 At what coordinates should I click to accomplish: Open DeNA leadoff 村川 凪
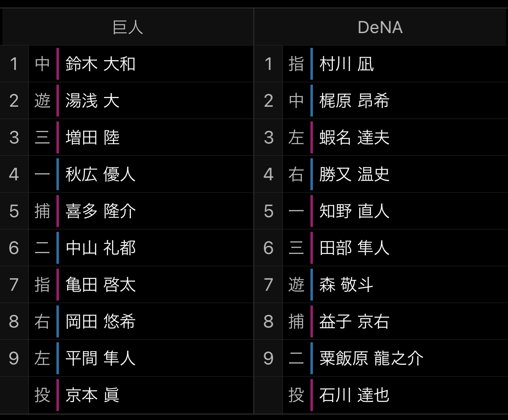[346, 64]
